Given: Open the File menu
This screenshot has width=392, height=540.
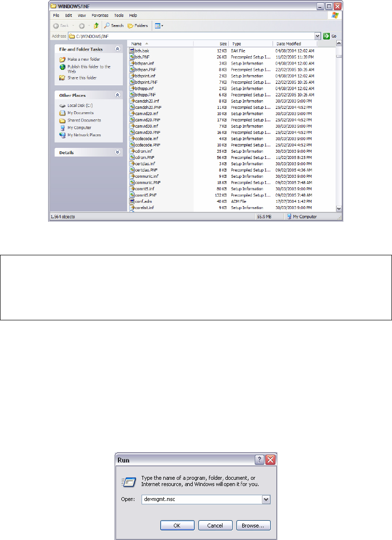Looking at the screenshot, I should (56, 15).
